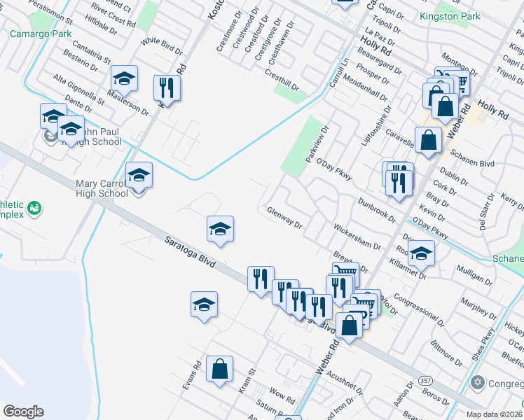Click the White Bird Dr street label
This screenshot has width=524, height=420.
(162, 46)
